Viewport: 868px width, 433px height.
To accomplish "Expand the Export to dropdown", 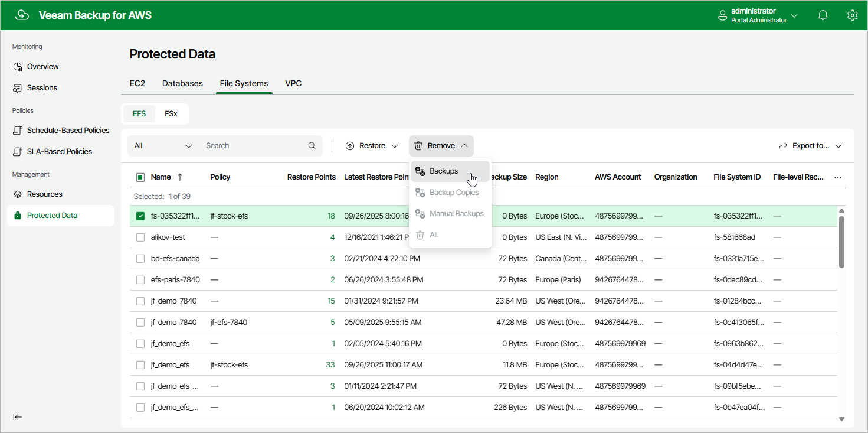I will [838, 146].
